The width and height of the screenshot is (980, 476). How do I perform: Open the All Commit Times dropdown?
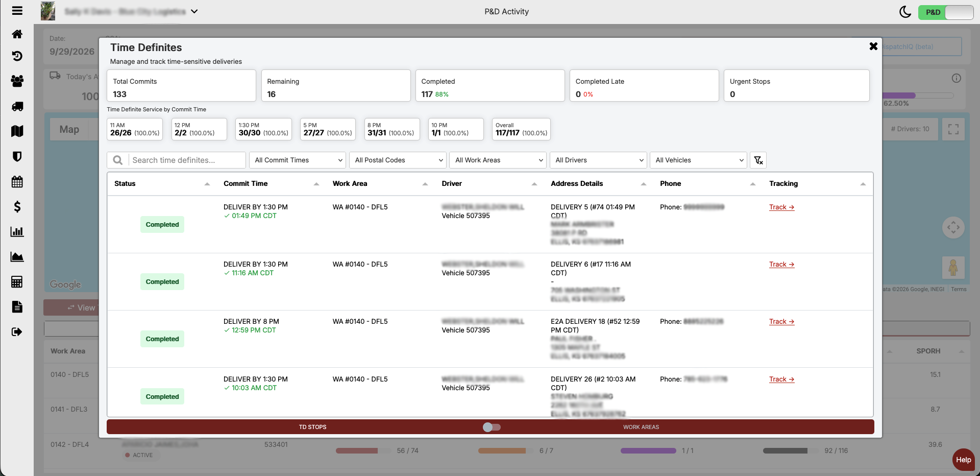(298, 160)
